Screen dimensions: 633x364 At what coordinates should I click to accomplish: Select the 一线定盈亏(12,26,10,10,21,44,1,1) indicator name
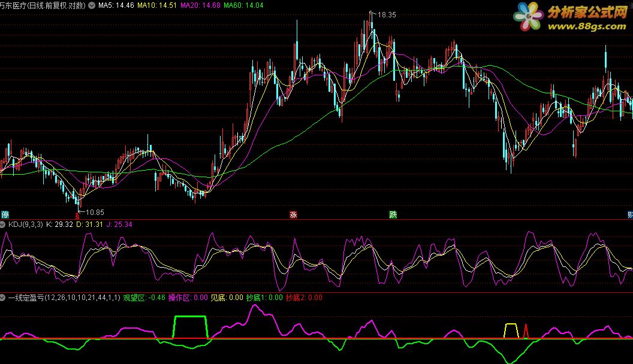(x=64, y=298)
